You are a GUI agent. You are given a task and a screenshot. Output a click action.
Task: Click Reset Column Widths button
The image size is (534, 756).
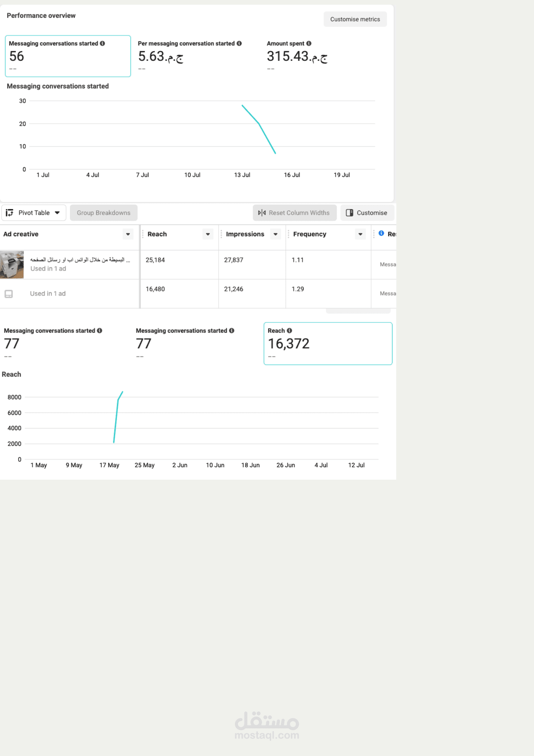(x=295, y=213)
